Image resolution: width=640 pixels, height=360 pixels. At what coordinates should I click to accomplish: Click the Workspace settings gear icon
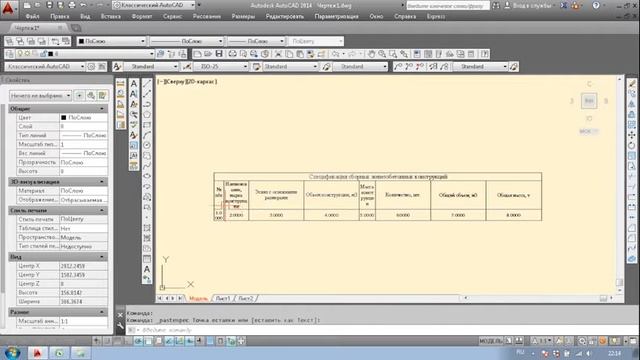coord(91,67)
